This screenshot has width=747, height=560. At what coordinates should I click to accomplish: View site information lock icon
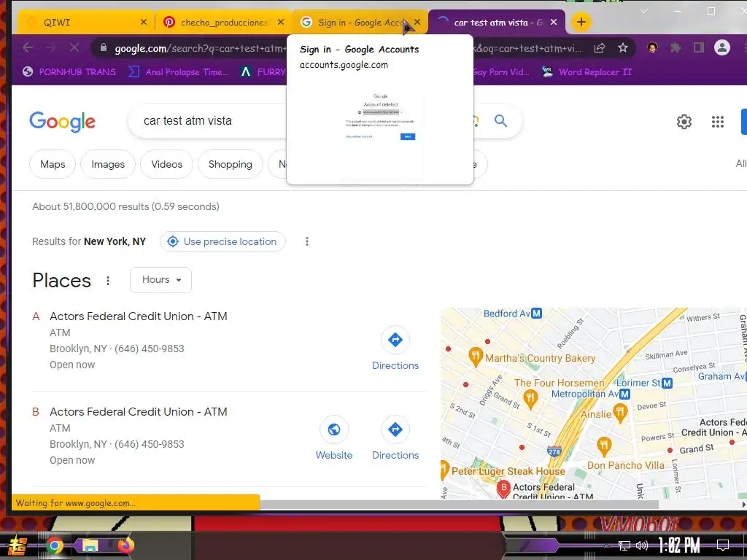[103, 47]
